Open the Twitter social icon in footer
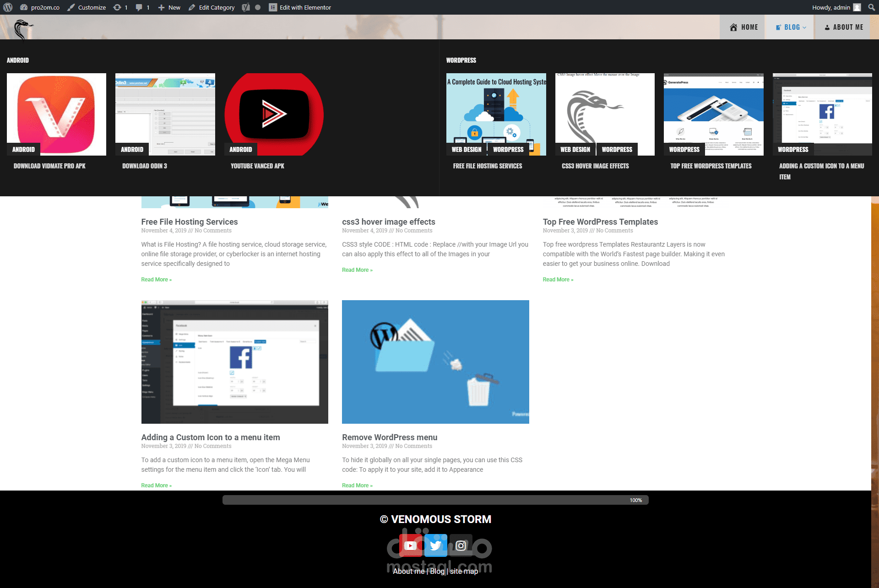 [435, 545]
